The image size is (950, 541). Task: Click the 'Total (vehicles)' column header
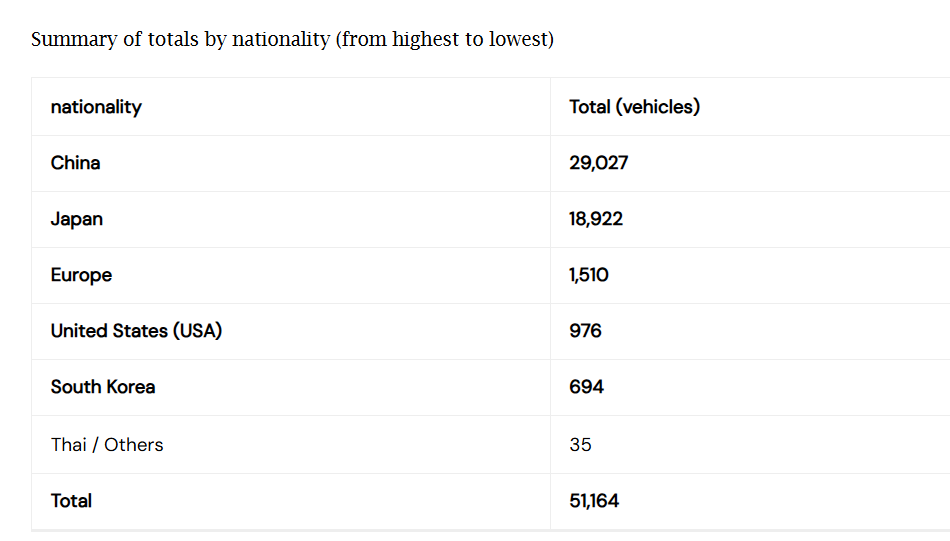point(634,107)
